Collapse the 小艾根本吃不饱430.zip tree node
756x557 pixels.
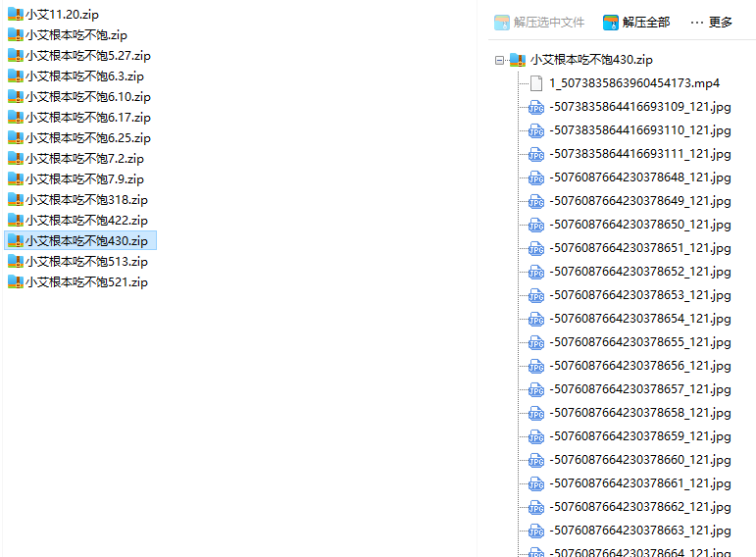499,60
